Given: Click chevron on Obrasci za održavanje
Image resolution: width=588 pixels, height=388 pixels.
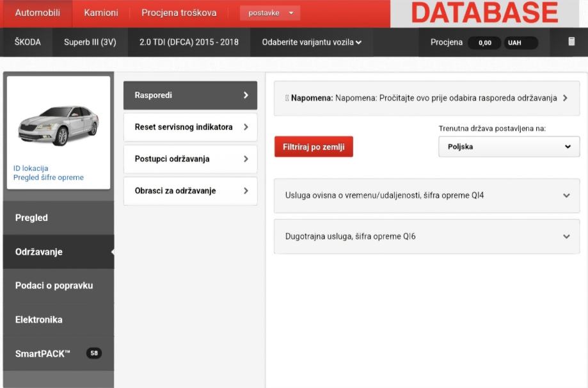Looking at the screenshot, I should click(x=246, y=191).
